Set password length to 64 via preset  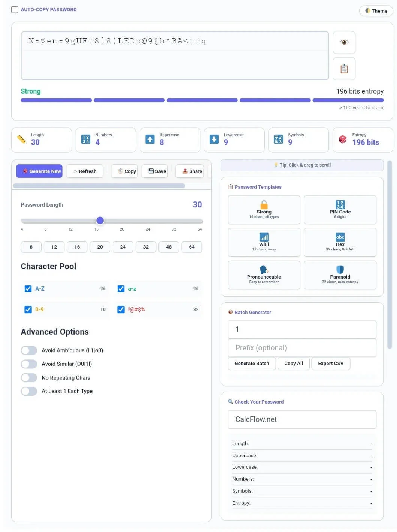191,247
